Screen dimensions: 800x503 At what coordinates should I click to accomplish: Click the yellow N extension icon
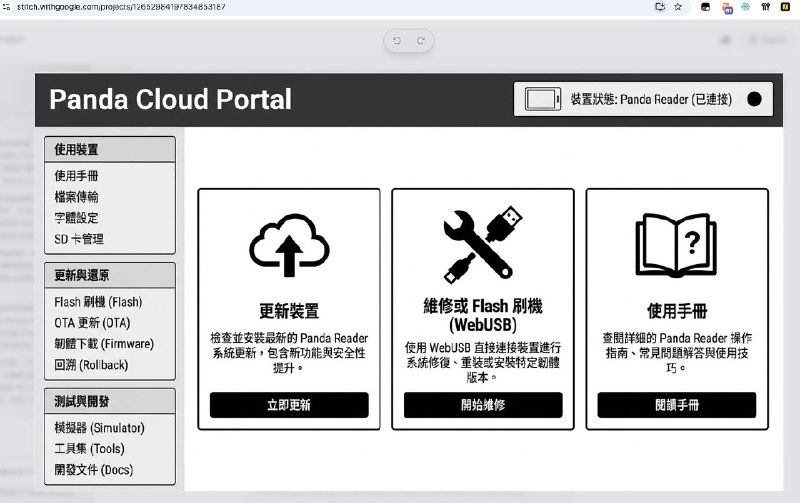tap(785, 7)
